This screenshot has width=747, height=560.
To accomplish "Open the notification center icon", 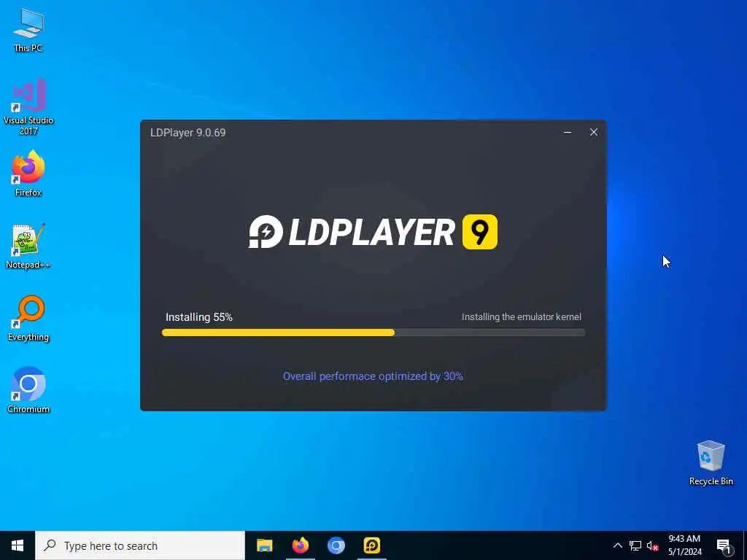I will 723,545.
